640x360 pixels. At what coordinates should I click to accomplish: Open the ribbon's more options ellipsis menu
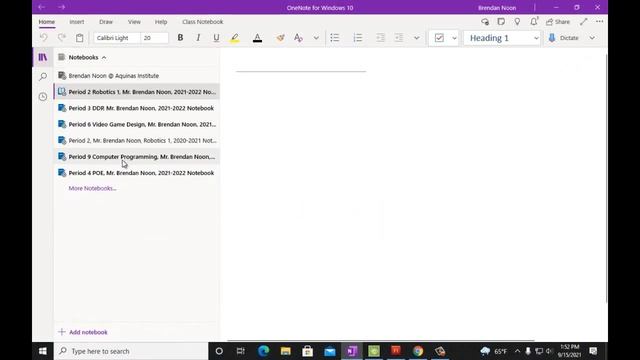click(599, 22)
